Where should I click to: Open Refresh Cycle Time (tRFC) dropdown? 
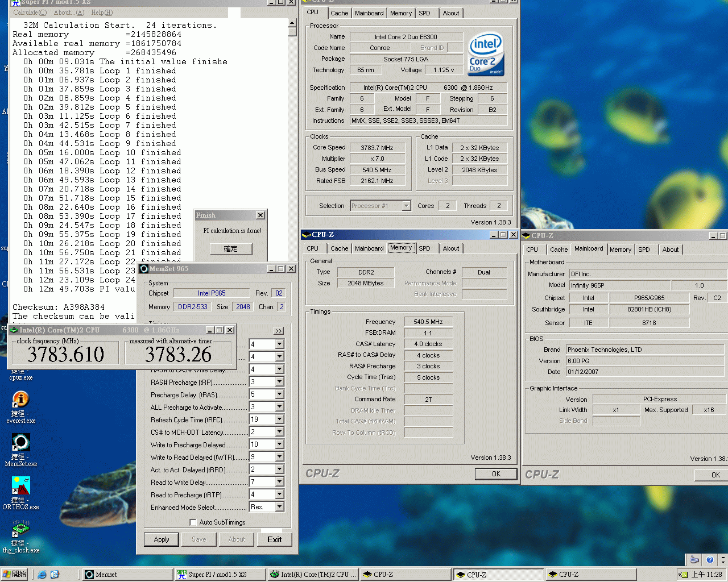(x=279, y=419)
